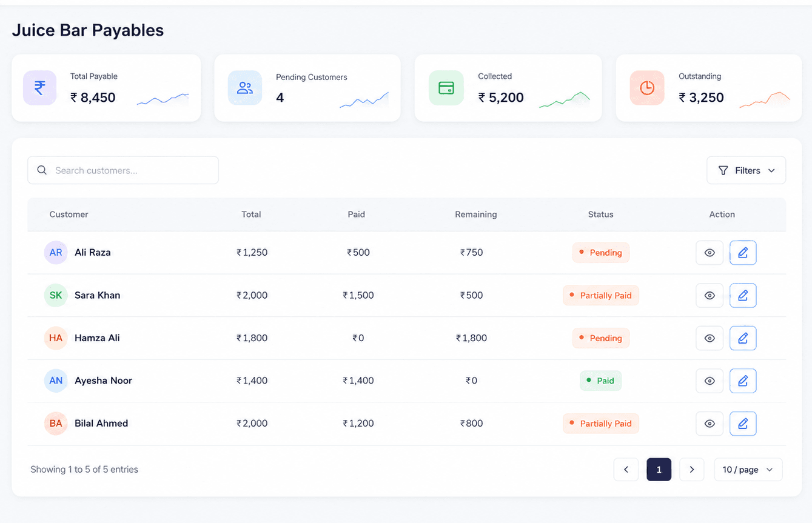This screenshot has height=523, width=812.
Task: Click the ₹ 3,250 Outstanding value
Action: [x=701, y=98]
